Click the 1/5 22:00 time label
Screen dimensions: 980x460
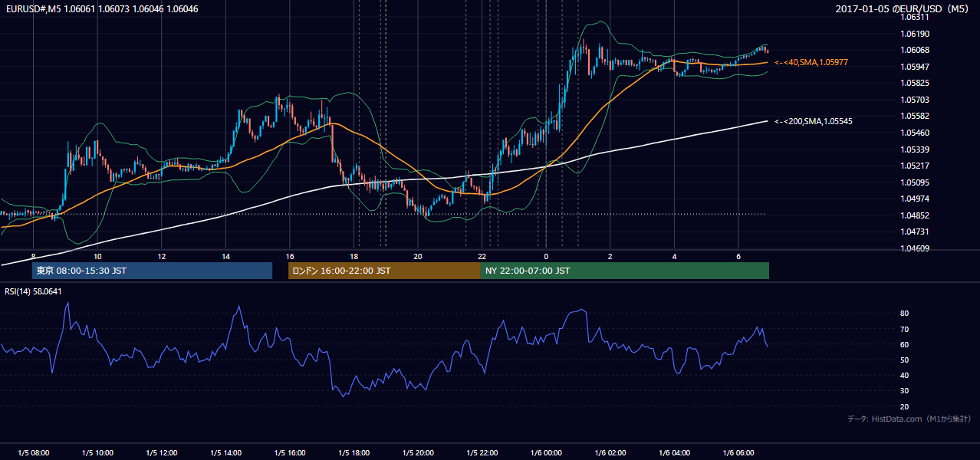click(x=482, y=453)
